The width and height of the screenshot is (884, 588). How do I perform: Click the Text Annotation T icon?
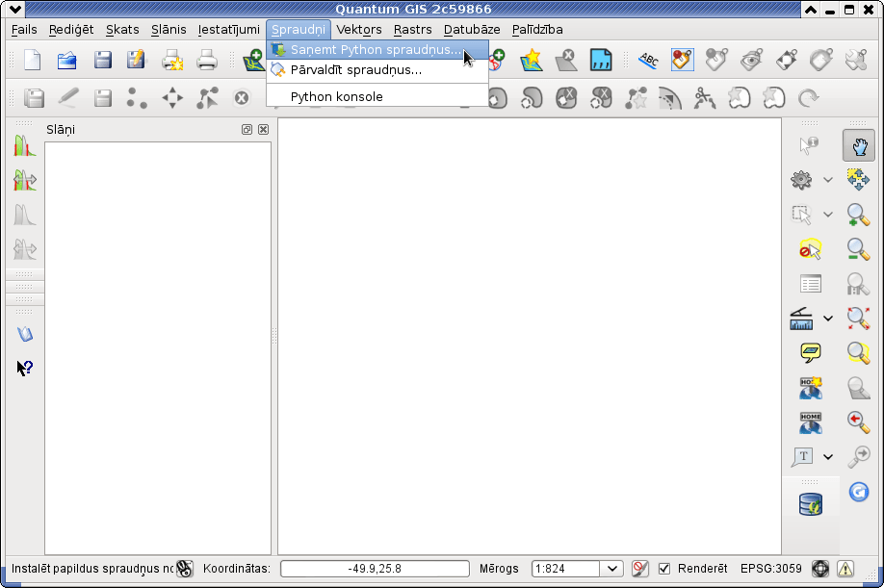802,457
